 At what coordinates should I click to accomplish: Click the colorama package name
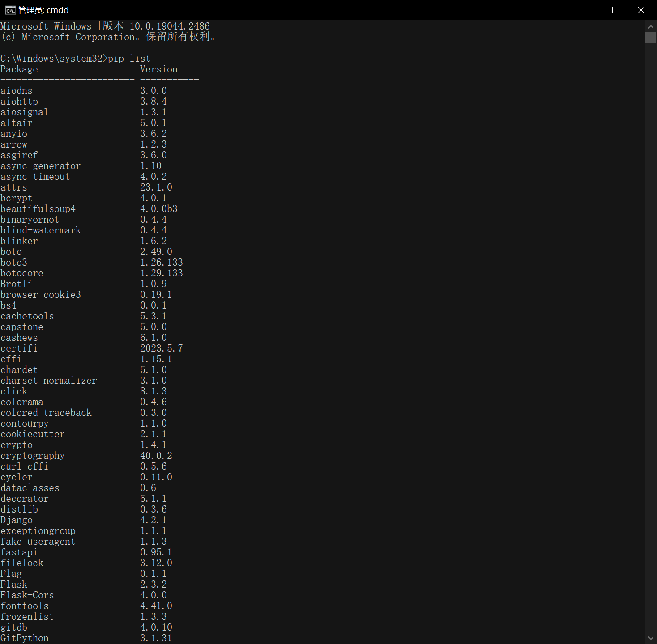[22, 402]
